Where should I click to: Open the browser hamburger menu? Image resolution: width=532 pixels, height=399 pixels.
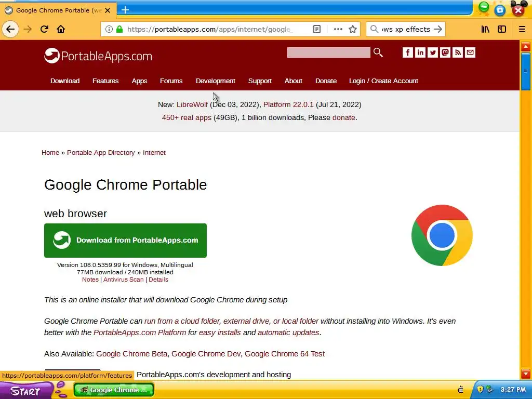pos(522,29)
